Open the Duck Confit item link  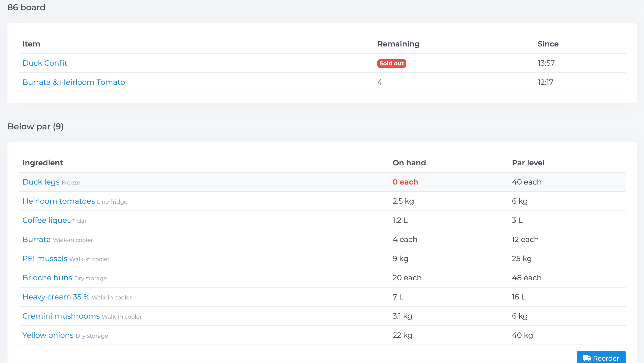45,63
